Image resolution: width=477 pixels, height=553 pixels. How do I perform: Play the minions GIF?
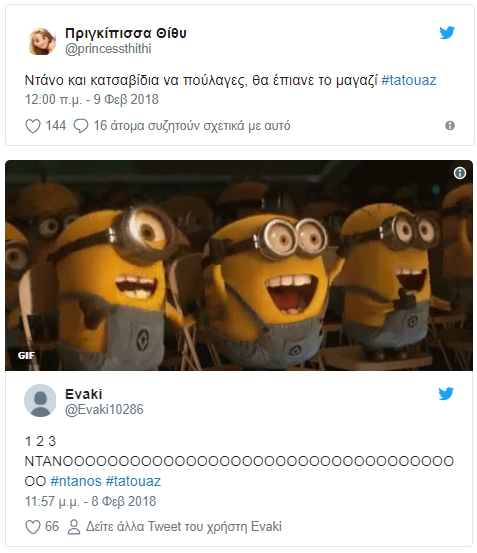tap(239, 266)
